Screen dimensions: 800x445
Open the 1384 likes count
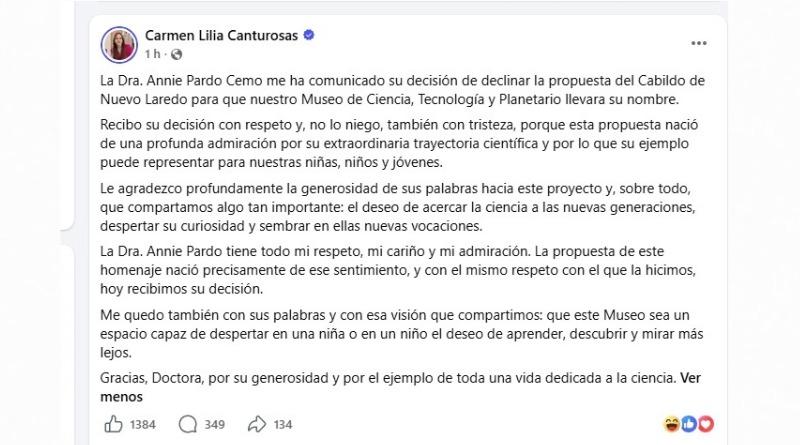click(142, 425)
